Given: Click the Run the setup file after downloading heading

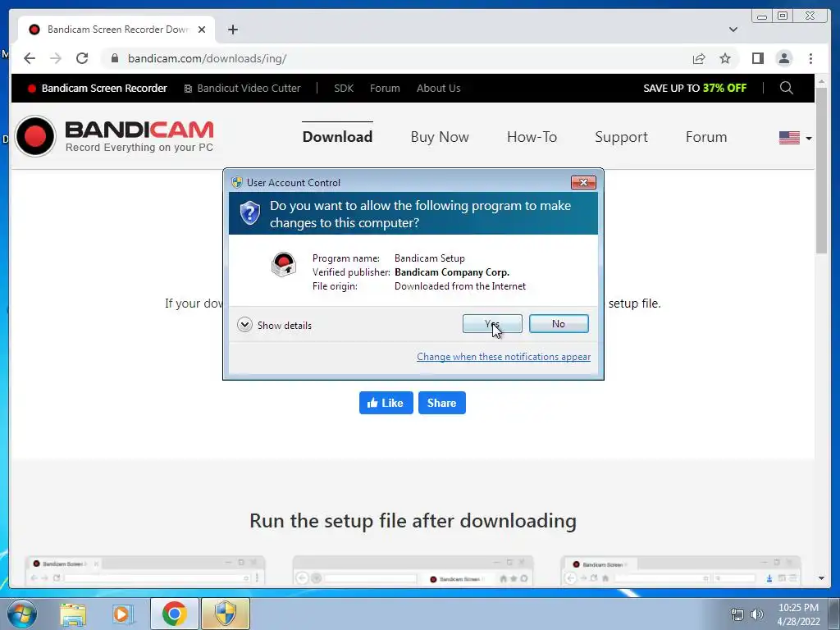Looking at the screenshot, I should 413,521.
